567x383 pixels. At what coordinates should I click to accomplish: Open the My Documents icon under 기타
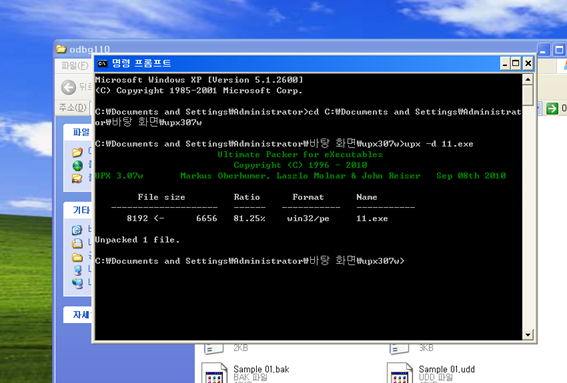tap(77, 243)
